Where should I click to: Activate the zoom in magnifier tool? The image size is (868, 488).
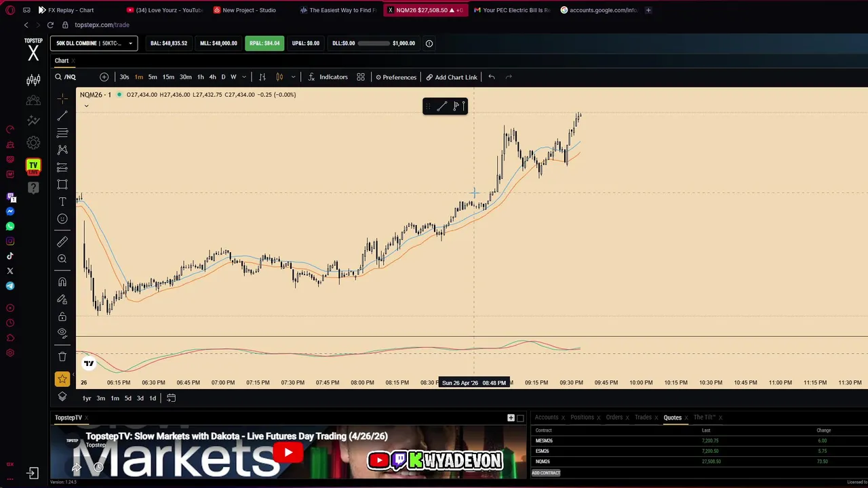pos(62,259)
